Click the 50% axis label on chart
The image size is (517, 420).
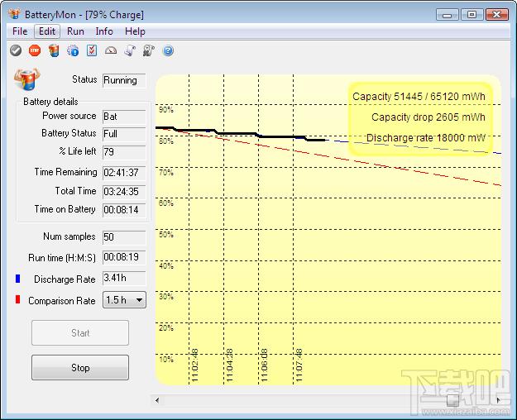(x=165, y=235)
